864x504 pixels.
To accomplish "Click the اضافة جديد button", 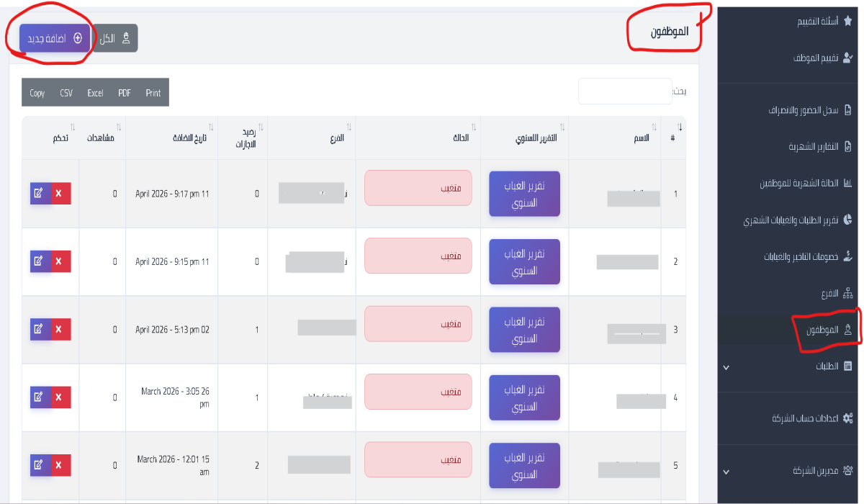I will pyautogui.click(x=54, y=37).
